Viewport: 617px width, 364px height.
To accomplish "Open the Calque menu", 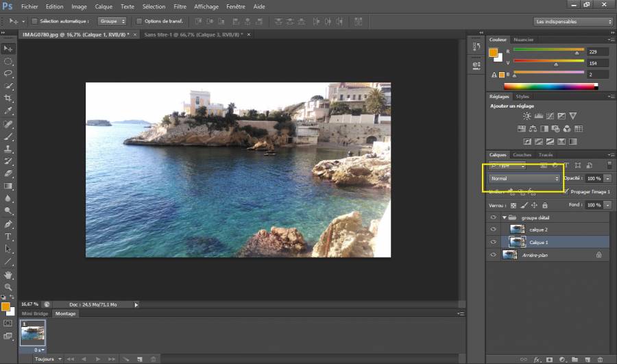I will (x=104, y=6).
